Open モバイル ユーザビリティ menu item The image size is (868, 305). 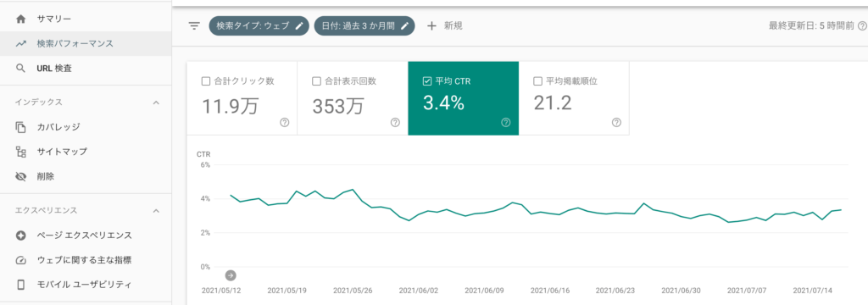86,285
